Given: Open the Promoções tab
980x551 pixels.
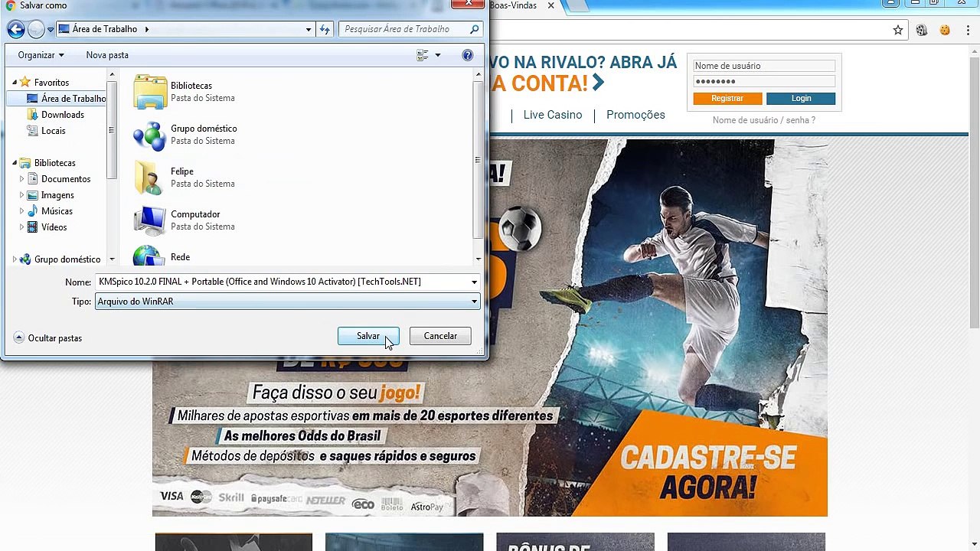Looking at the screenshot, I should (x=635, y=115).
